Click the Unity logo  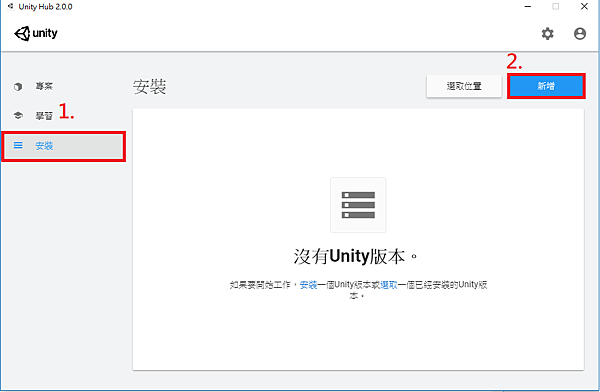(36, 33)
